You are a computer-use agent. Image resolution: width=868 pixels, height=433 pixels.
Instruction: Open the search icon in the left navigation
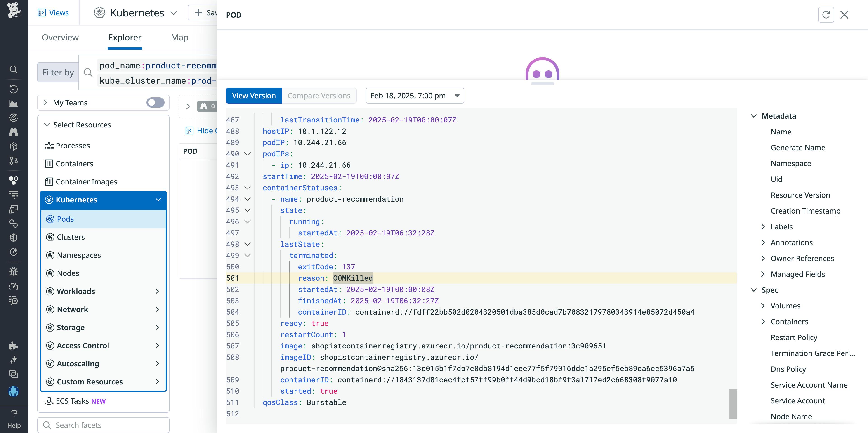point(14,69)
